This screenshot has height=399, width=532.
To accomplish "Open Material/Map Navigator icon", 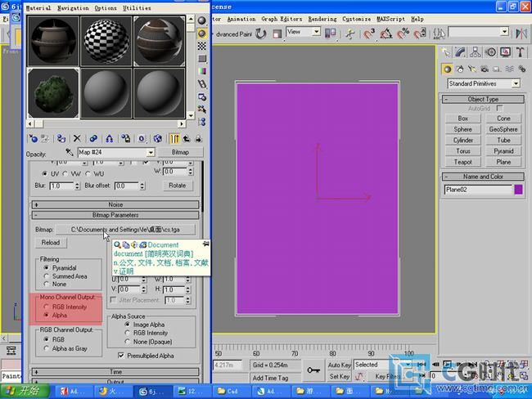I will 202,122.
